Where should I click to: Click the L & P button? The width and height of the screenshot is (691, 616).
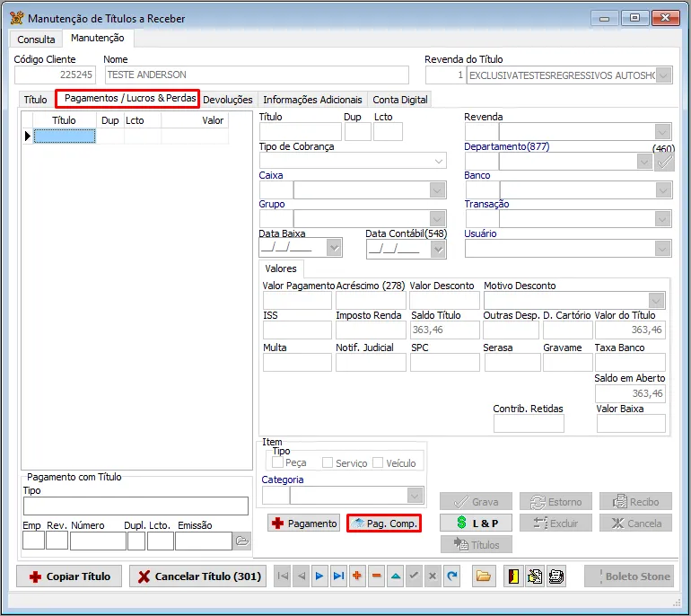tap(476, 523)
